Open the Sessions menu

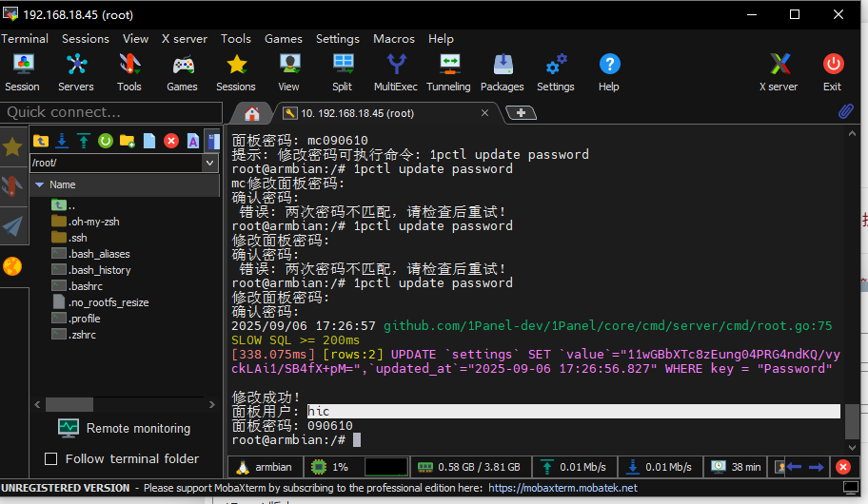86,39
